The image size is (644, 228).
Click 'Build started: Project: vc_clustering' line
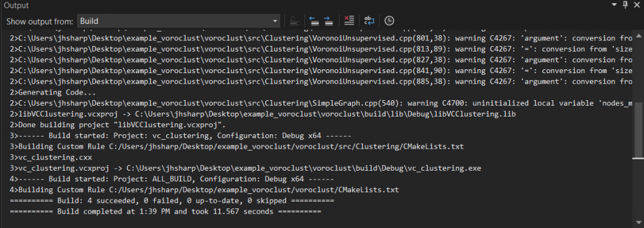(180, 135)
